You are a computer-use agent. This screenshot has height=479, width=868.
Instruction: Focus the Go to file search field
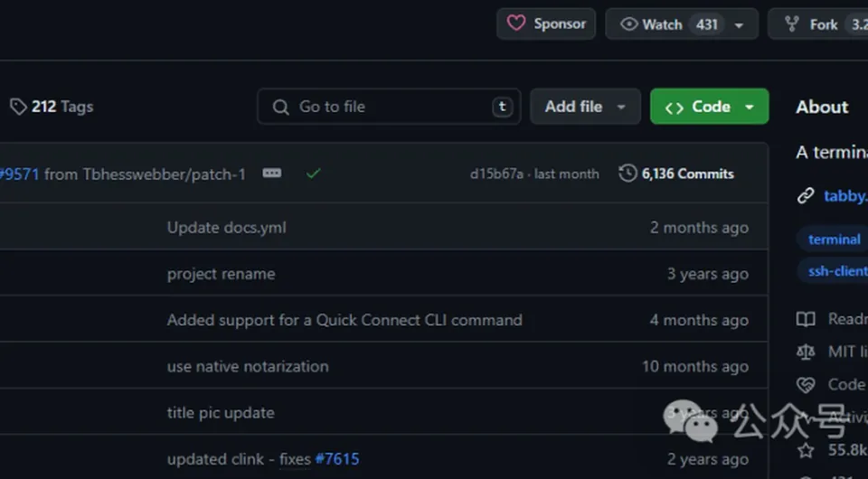[389, 107]
